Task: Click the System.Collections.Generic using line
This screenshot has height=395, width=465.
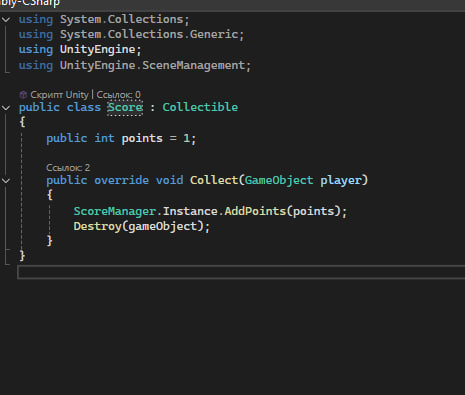Action: pos(131,35)
